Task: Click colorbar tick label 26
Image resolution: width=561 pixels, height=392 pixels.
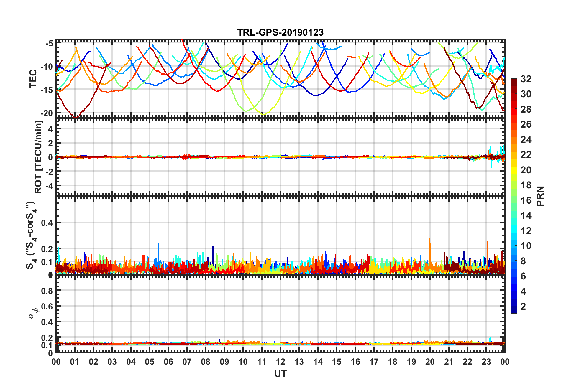Action: click(526, 124)
